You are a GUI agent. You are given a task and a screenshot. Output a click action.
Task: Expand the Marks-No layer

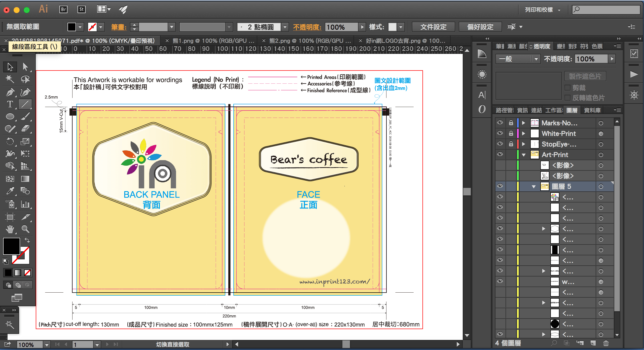(x=524, y=123)
